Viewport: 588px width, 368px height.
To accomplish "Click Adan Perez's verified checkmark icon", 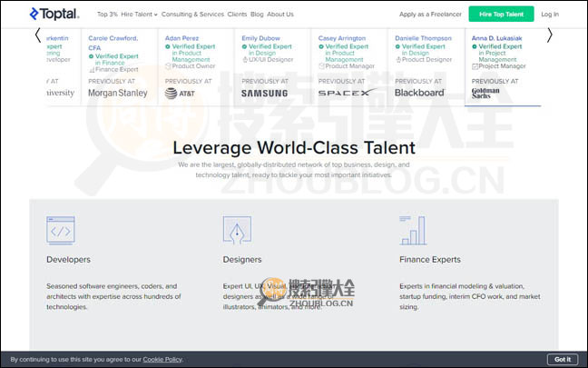I will [x=168, y=46].
